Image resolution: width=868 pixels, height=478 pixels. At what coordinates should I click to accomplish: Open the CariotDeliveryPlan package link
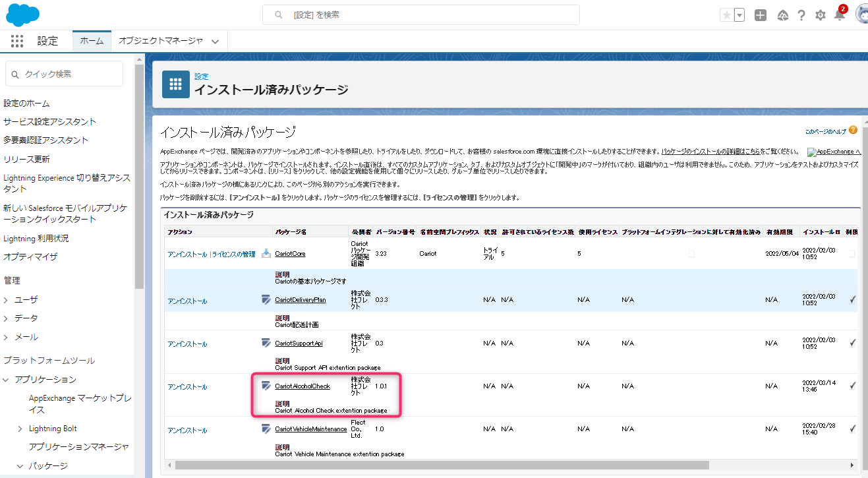point(301,300)
